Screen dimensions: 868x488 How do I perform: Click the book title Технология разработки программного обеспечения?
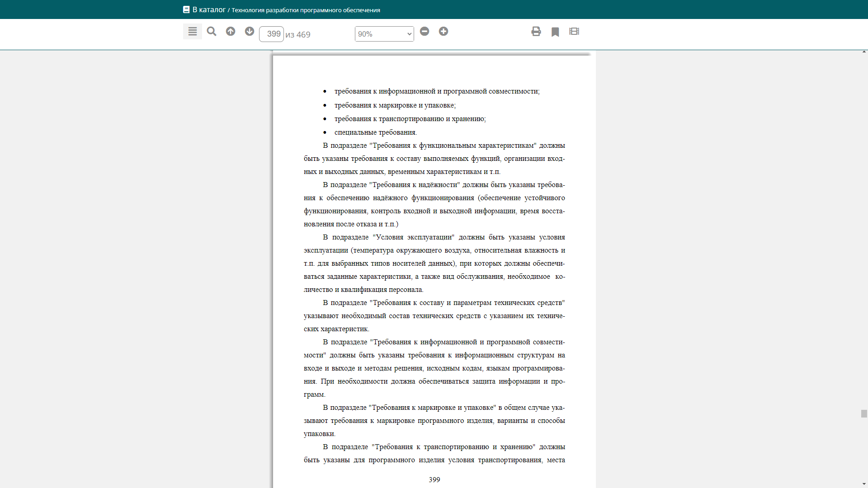(306, 10)
